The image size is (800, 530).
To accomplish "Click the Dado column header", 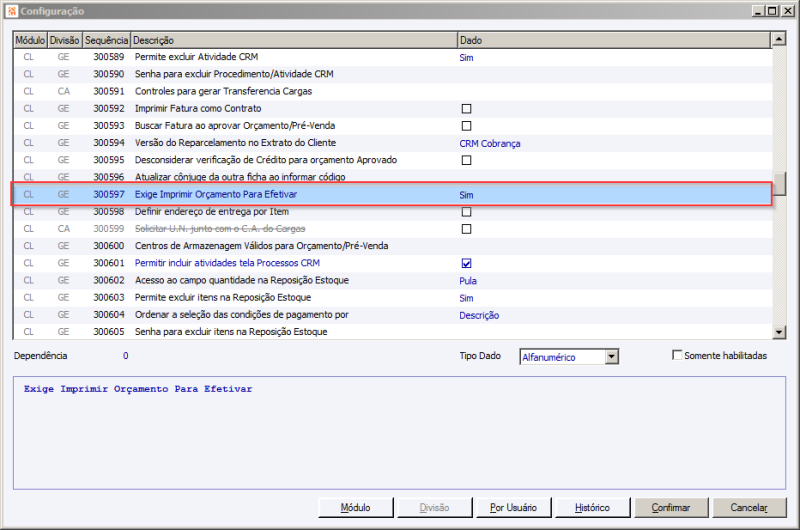I will click(614, 40).
